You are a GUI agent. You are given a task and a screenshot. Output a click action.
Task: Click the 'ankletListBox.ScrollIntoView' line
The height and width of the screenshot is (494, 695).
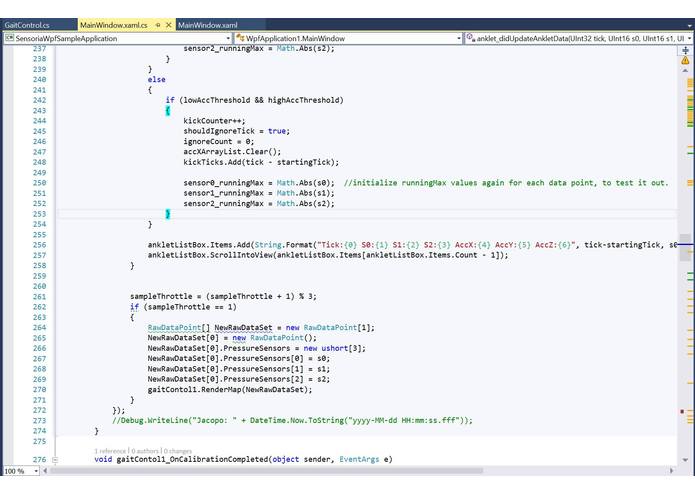pyautogui.click(x=328, y=255)
